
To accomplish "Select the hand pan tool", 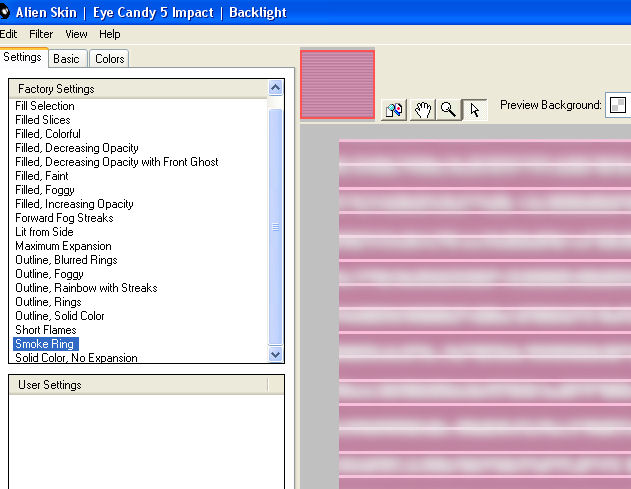I will pyautogui.click(x=422, y=109).
